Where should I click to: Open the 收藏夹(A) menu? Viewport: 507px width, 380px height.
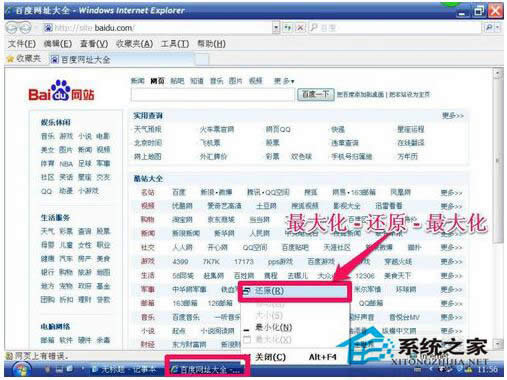coord(134,44)
